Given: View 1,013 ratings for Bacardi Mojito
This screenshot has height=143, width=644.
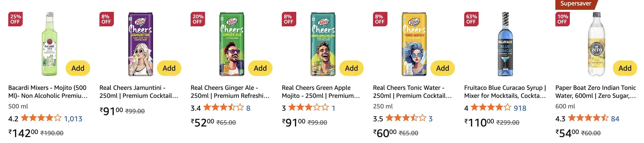Looking at the screenshot, I should (73, 119).
